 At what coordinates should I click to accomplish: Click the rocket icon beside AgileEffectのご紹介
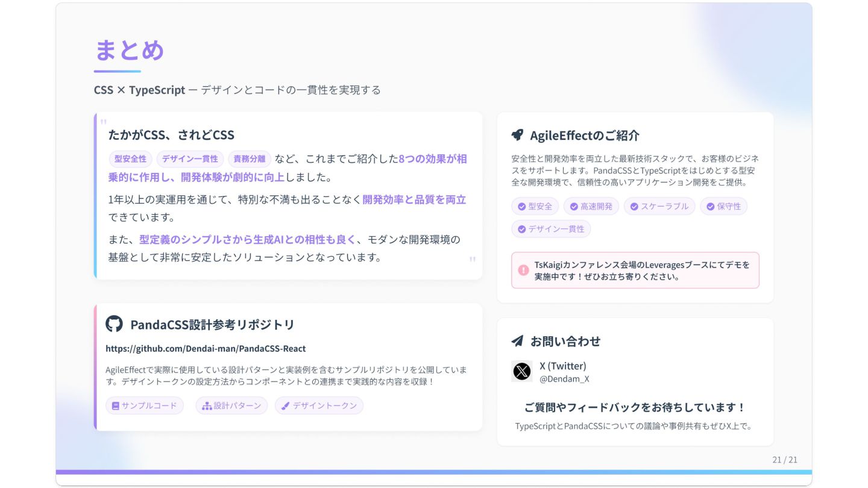coord(517,135)
